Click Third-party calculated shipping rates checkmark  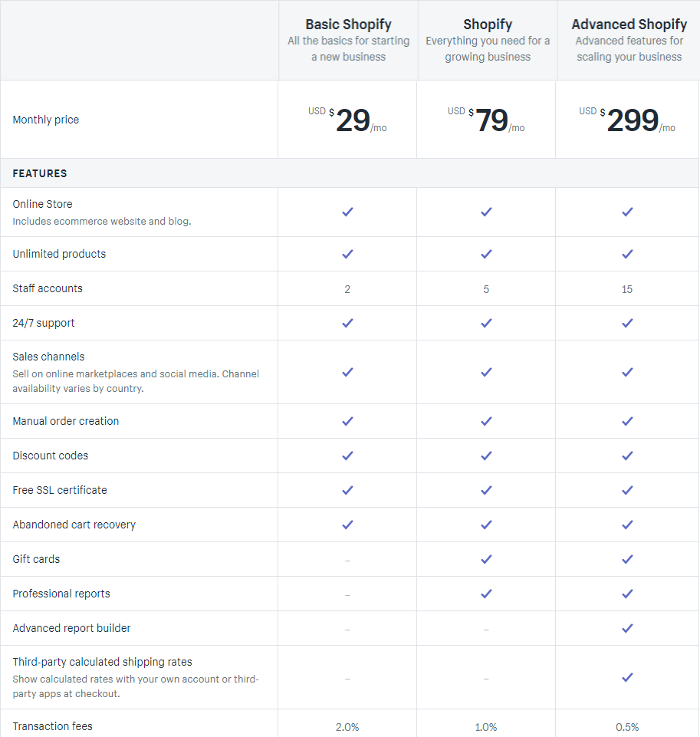[x=627, y=677]
